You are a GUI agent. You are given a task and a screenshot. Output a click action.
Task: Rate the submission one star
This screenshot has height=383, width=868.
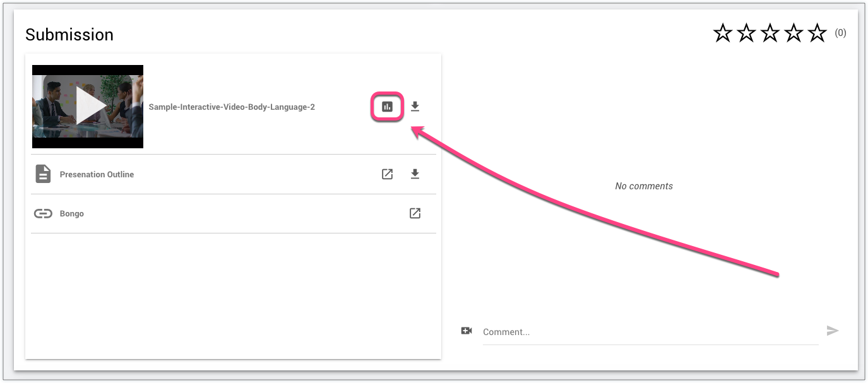pyautogui.click(x=722, y=33)
